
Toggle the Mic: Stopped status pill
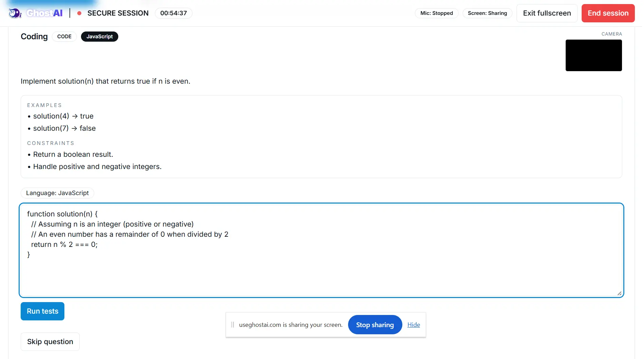pyautogui.click(x=437, y=13)
